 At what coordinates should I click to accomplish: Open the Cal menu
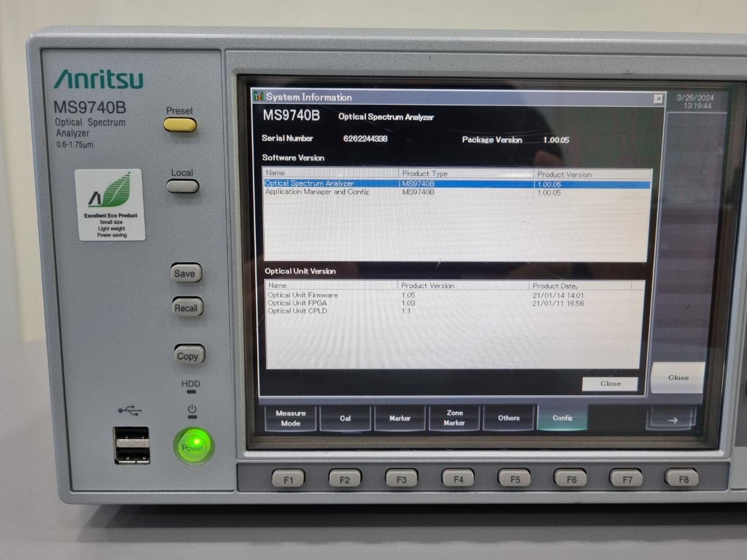coord(345,418)
